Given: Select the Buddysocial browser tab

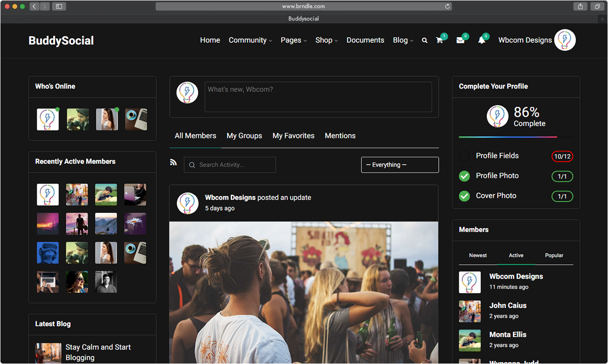Looking at the screenshot, I should click(303, 19).
